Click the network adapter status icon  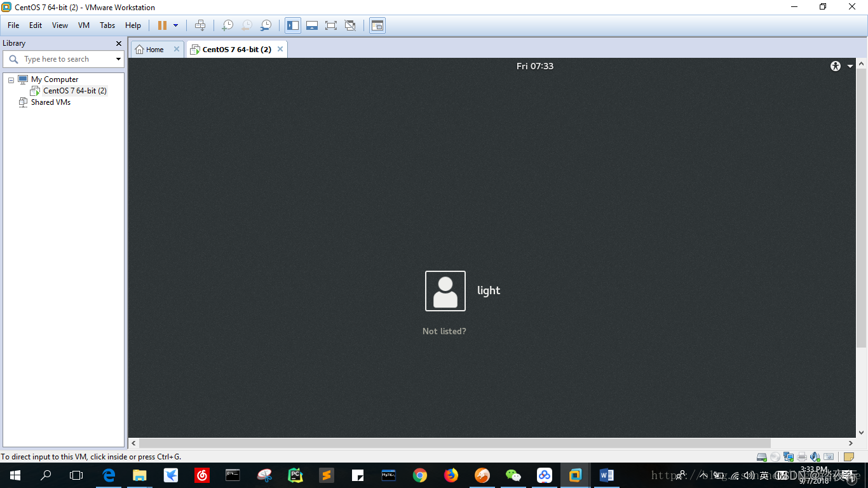pyautogui.click(x=789, y=457)
